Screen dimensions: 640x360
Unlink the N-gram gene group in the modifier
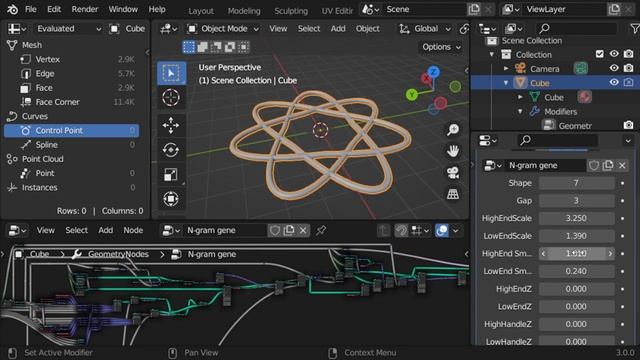coord(622,165)
